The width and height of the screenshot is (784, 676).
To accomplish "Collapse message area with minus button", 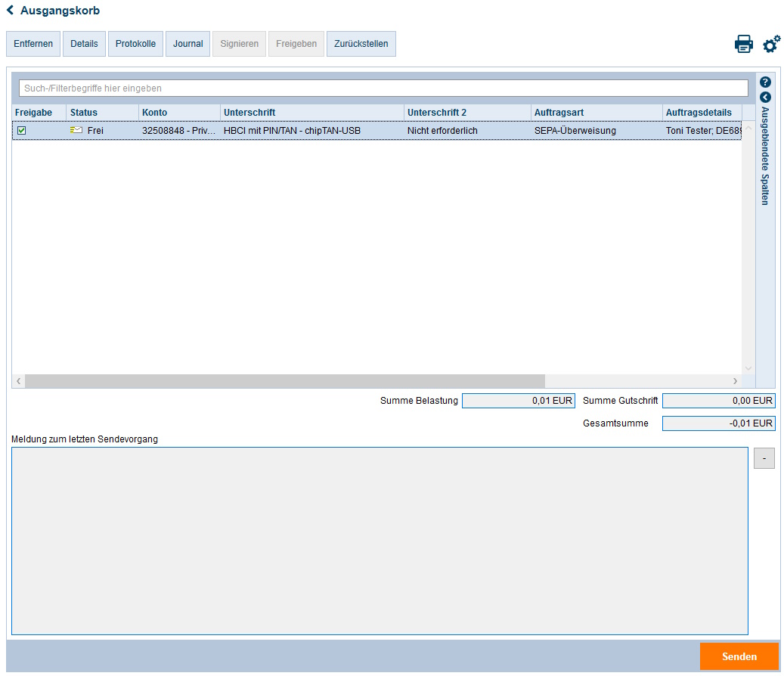I will (x=764, y=458).
